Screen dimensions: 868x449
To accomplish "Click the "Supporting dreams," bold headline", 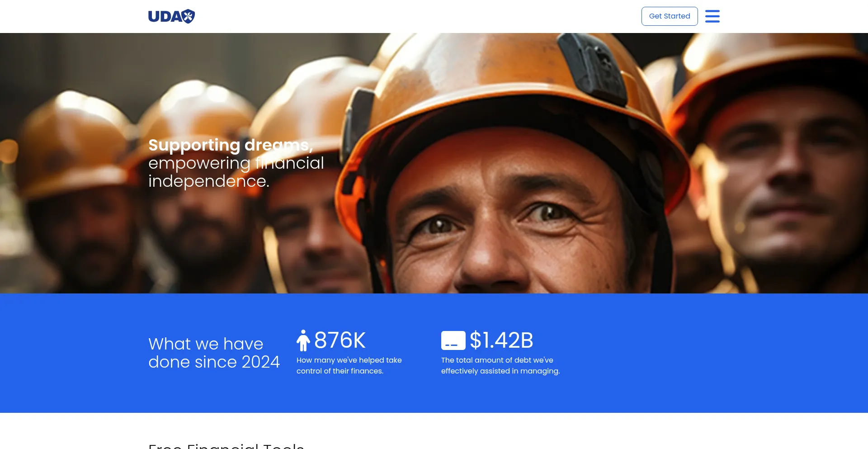I will 231,145.
